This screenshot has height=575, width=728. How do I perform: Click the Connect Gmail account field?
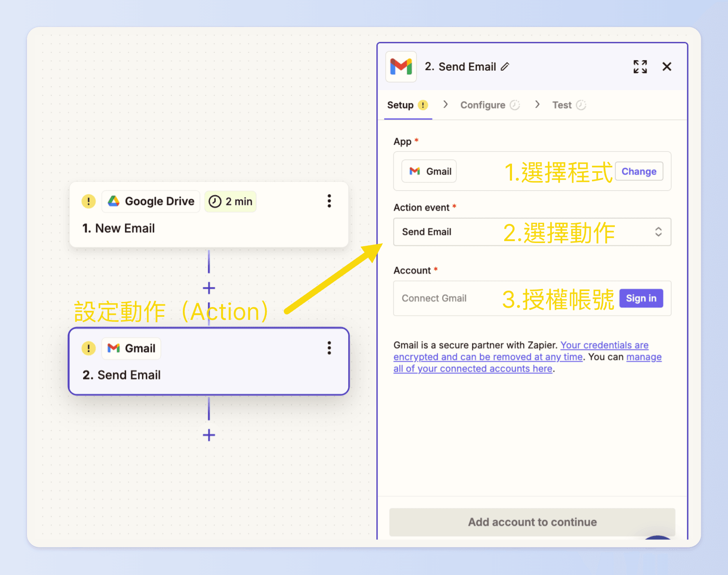tap(532, 298)
